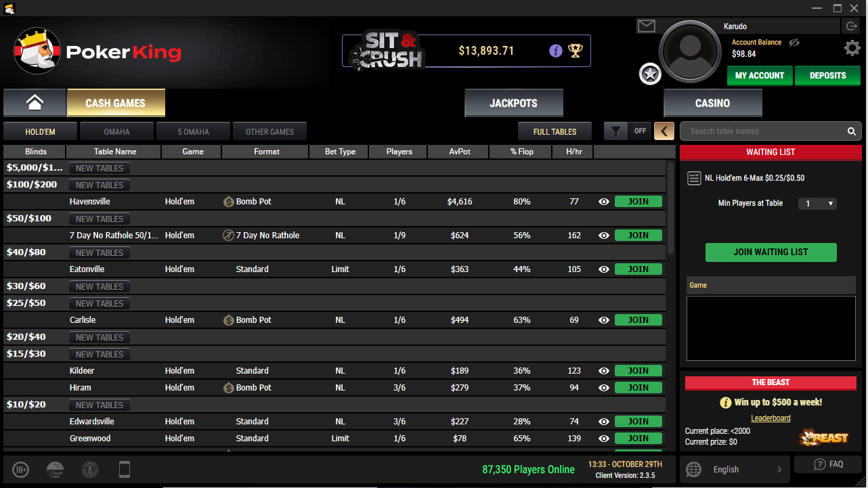Select the 5 Omaha game tab
Viewport: 868px width, 488px height.
(x=193, y=131)
